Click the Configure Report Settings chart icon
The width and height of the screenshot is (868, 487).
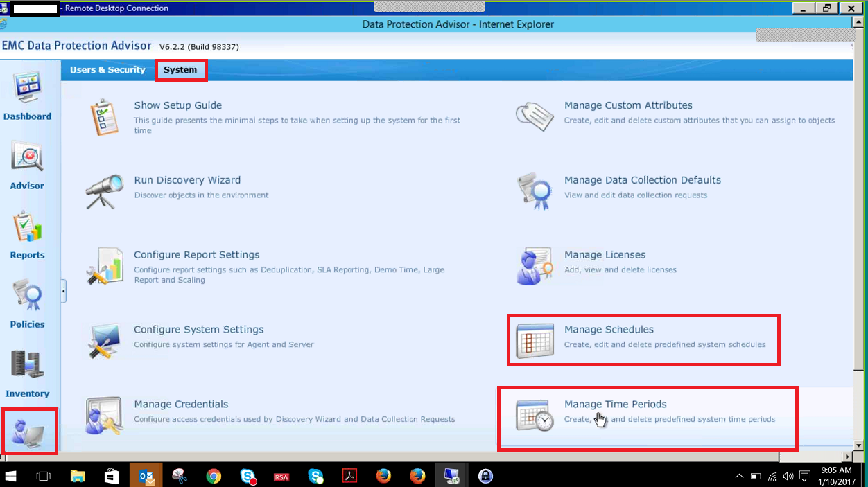click(105, 266)
